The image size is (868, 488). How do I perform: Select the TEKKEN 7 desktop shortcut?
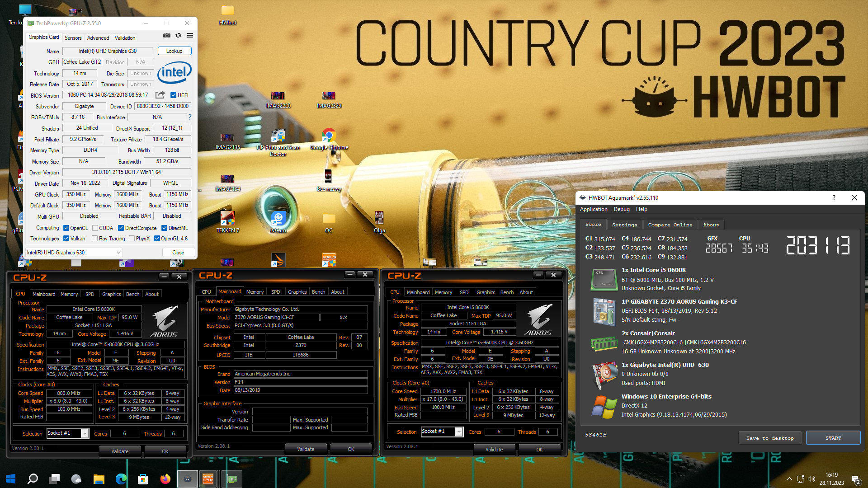(x=227, y=222)
